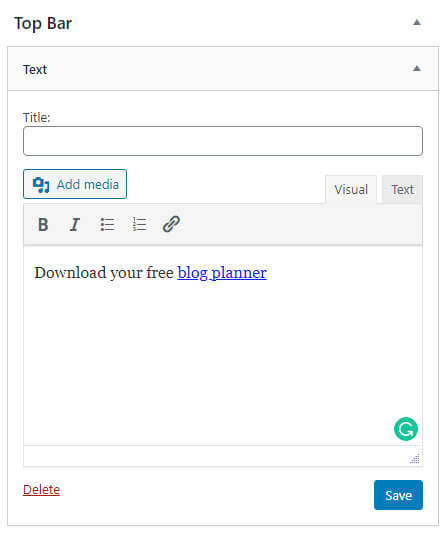Image resolution: width=444 pixels, height=533 pixels.
Task: Switch to the Visual editor tab
Action: (351, 189)
